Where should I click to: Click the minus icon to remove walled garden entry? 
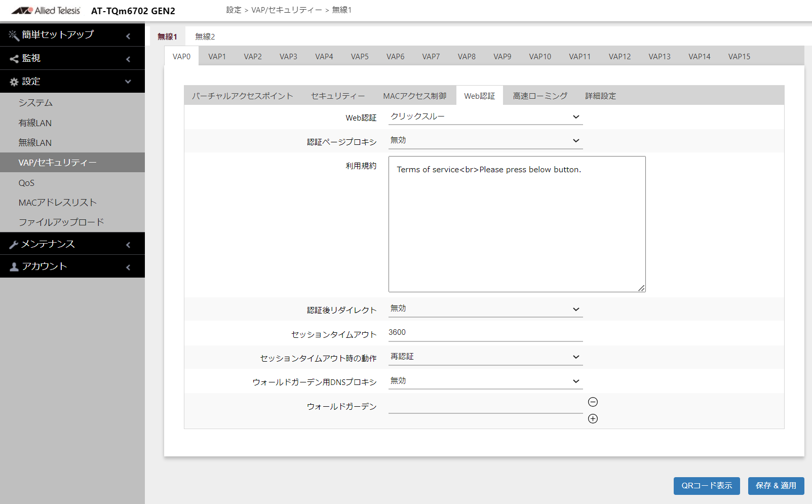pos(593,402)
